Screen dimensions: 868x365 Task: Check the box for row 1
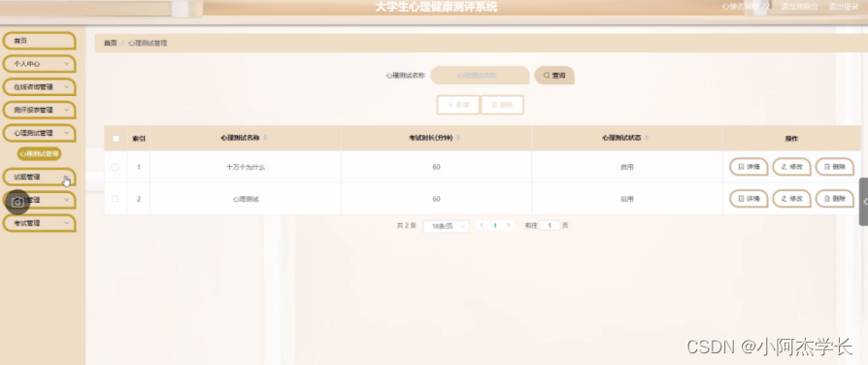tap(116, 167)
